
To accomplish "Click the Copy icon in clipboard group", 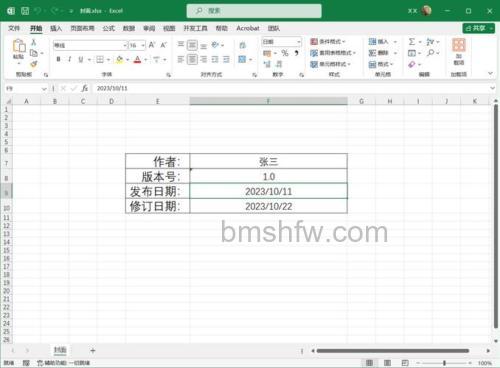I will 34,53.
